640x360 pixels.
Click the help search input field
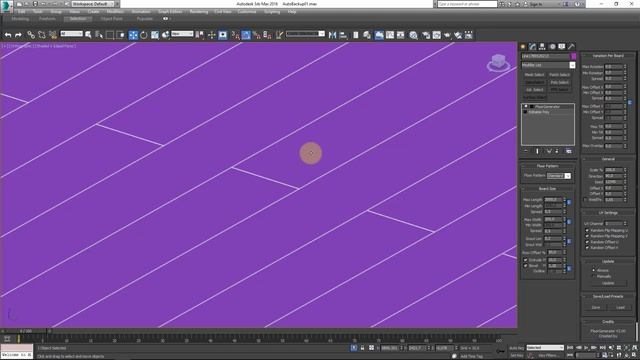tap(467, 4)
